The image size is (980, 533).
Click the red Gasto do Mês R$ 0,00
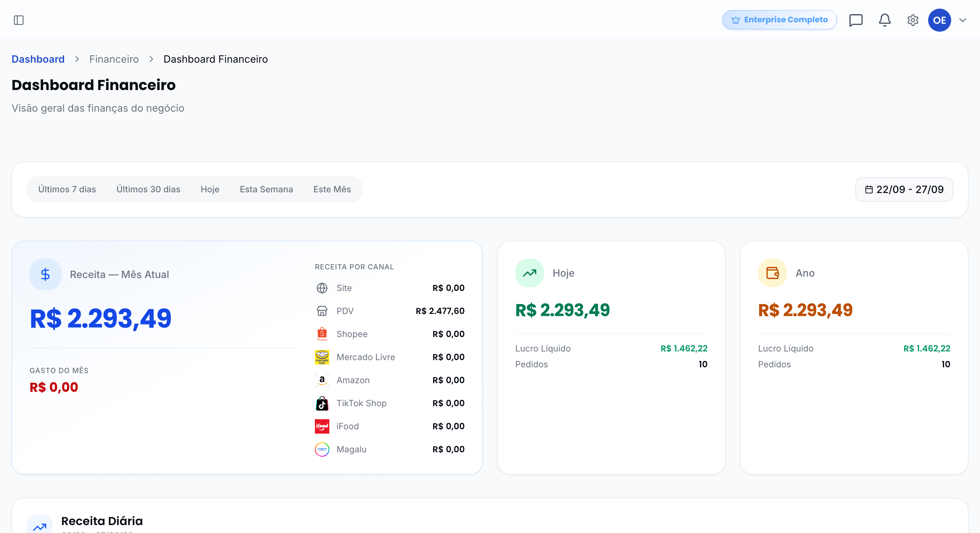(x=54, y=387)
